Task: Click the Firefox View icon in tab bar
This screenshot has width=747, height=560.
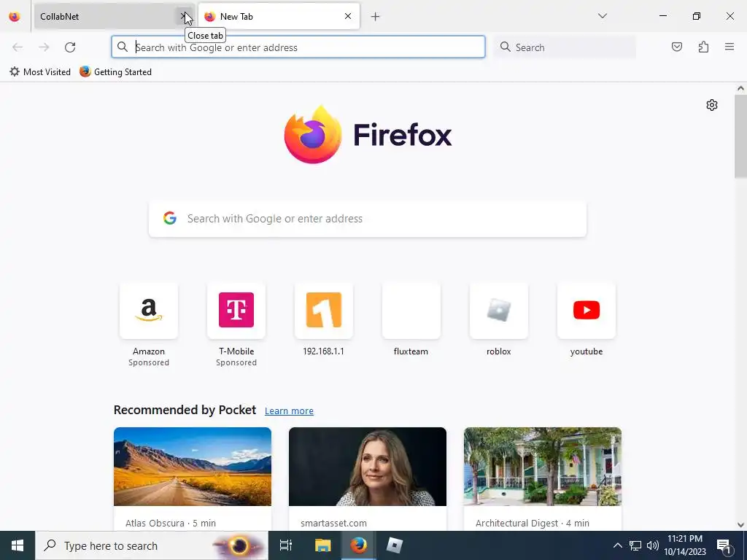Action: tap(15, 16)
